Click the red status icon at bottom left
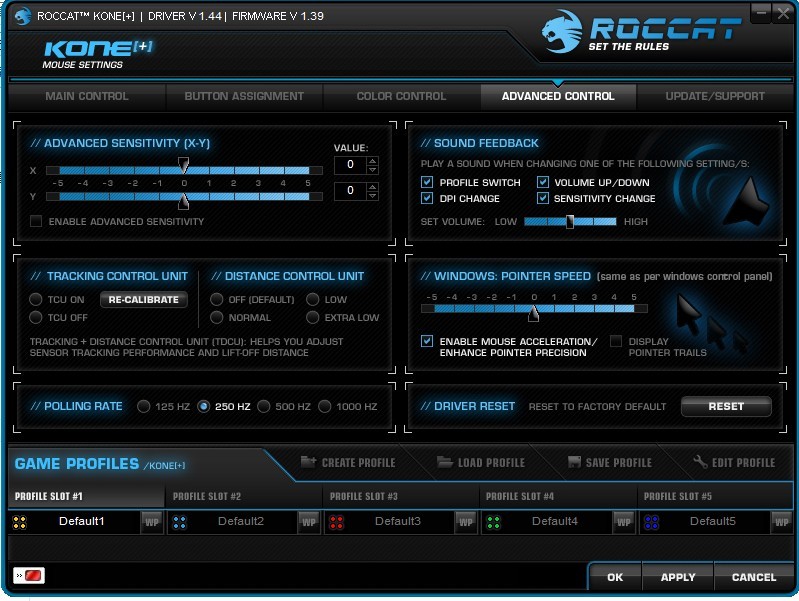Screen dimensions: 799x601 click(x=29, y=576)
